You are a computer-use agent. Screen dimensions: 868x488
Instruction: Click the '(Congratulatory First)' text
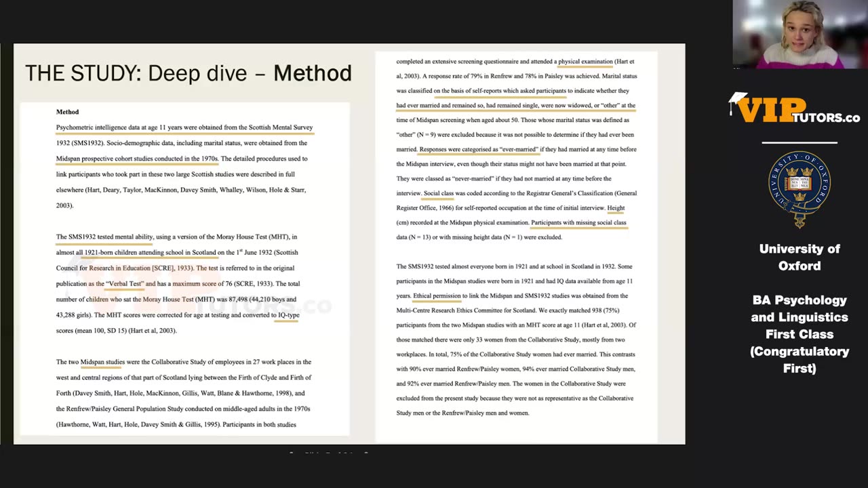tap(800, 360)
